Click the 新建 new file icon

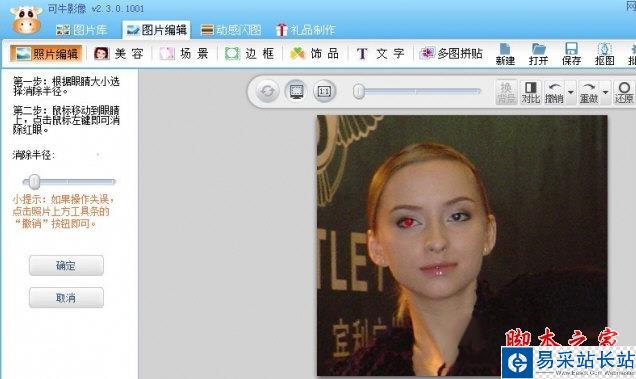(505, 54)
